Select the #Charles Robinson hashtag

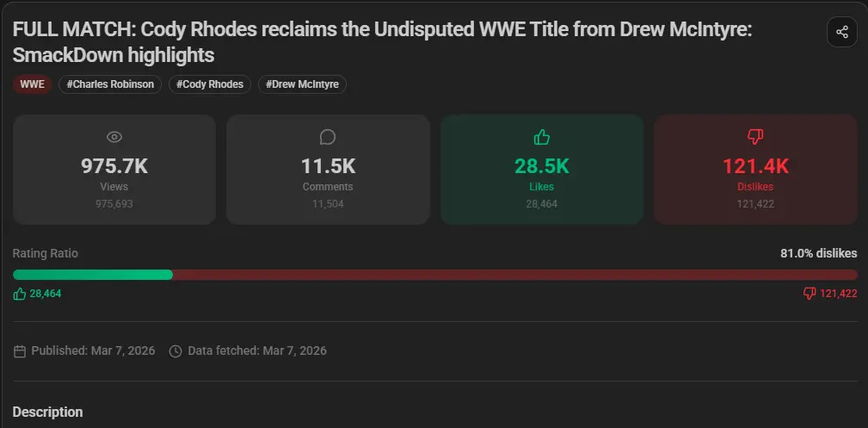pyautogui.click(x=110, y=84)
